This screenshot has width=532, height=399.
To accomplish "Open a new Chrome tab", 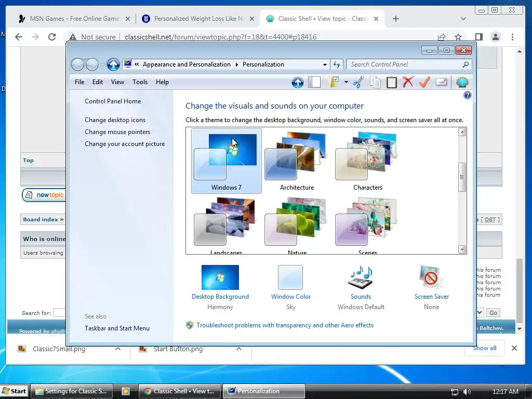I will (x=395, y=19).
